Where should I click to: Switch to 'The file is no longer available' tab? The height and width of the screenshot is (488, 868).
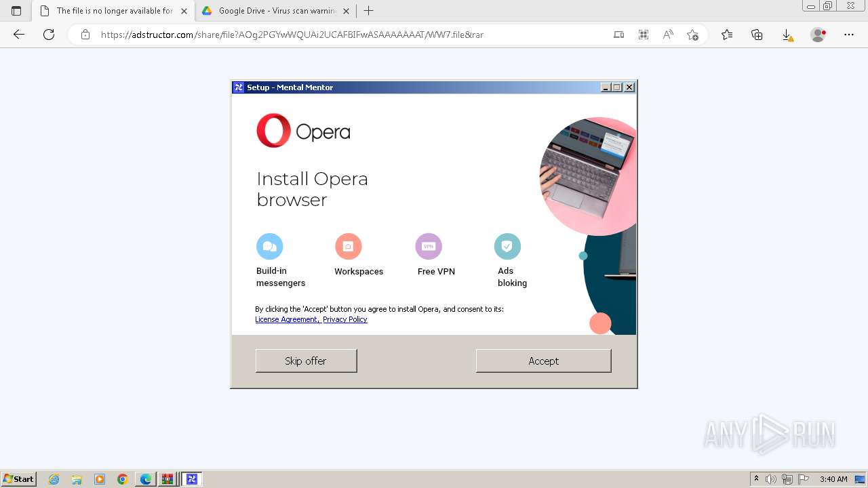click(114, 11)
